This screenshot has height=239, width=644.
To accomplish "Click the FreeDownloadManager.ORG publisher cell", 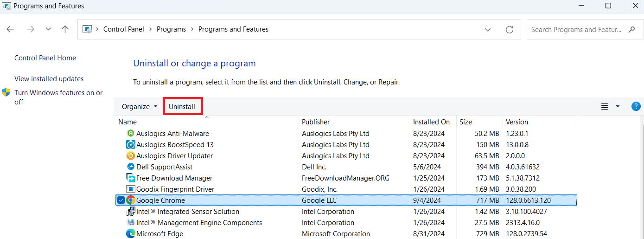I will (x=345, y=178).
